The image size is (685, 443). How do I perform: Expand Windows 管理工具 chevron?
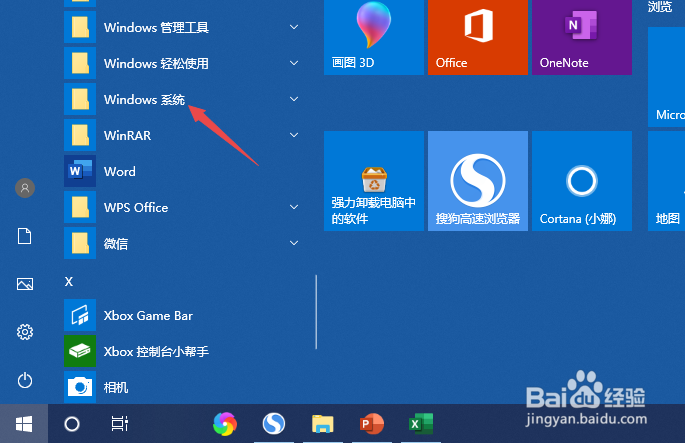click(294, 27)
